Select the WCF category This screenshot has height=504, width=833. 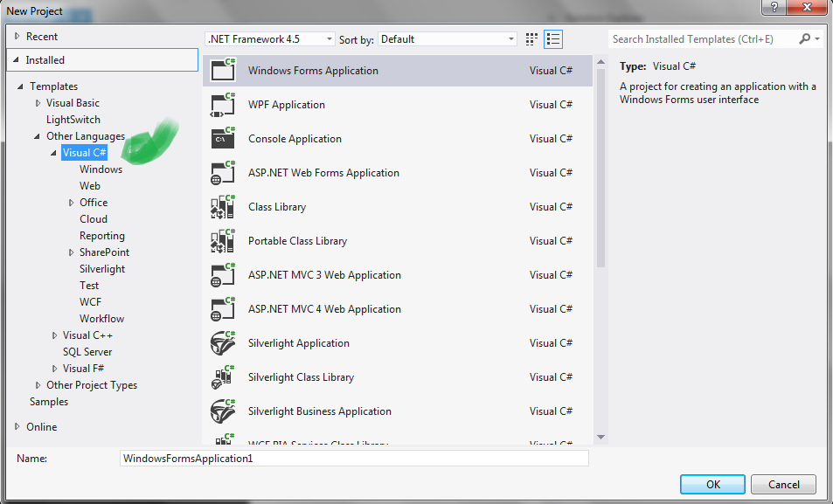point(90,301)
